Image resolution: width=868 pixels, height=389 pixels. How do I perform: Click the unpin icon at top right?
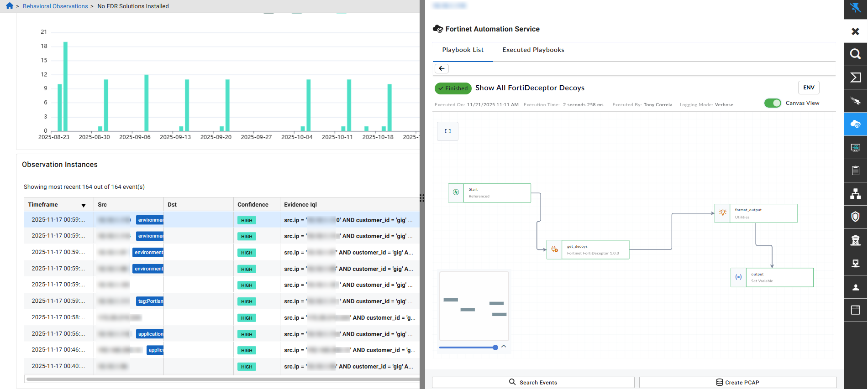pyautogui.click(x=855, y=8)
